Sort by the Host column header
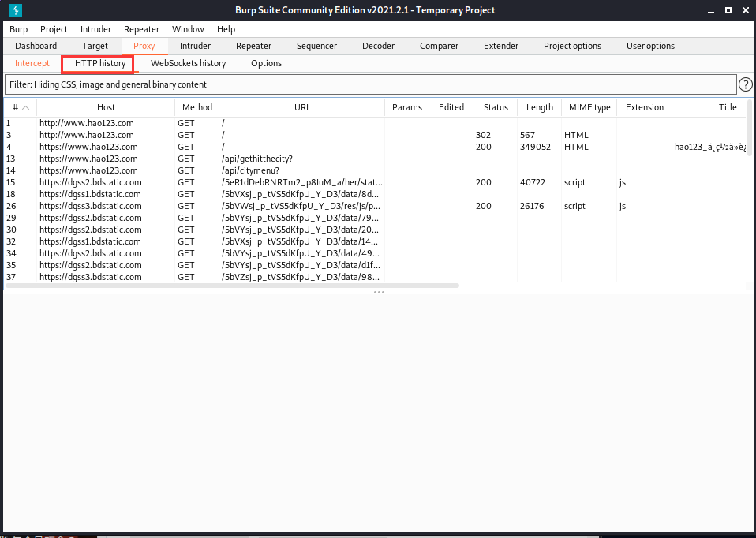 pyautogui.click(x=106, y=107)
